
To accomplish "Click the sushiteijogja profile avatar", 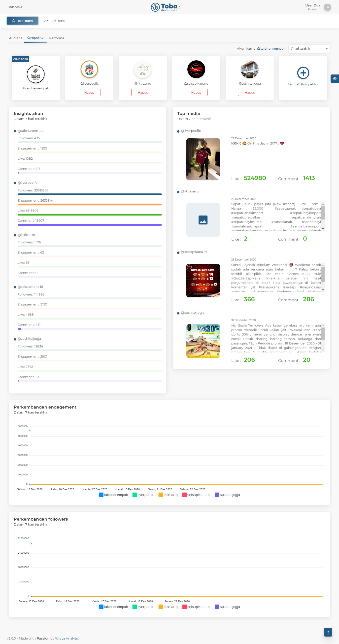I will pyautogui.click(x=250, y=69).
